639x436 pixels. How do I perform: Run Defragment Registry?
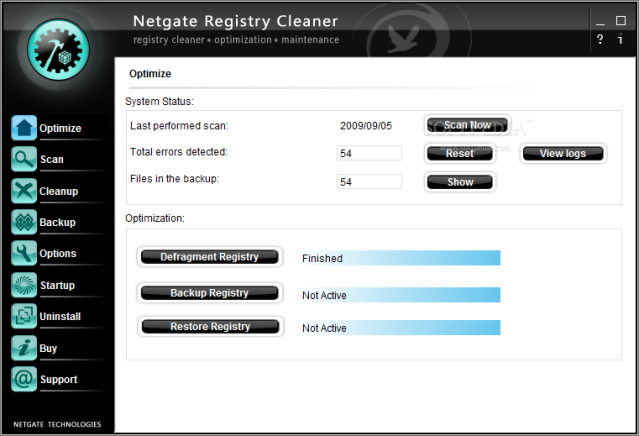[x=209, y=257]
